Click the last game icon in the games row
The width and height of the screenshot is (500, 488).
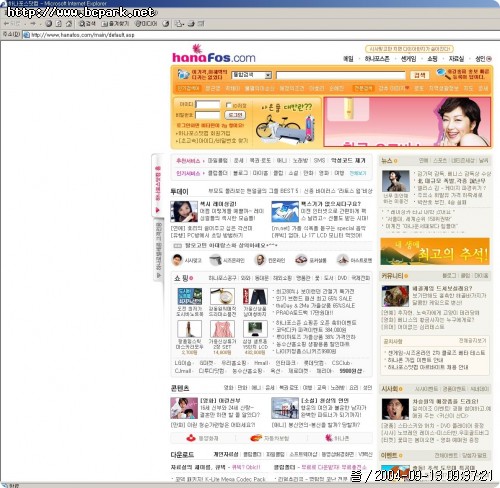343,260
